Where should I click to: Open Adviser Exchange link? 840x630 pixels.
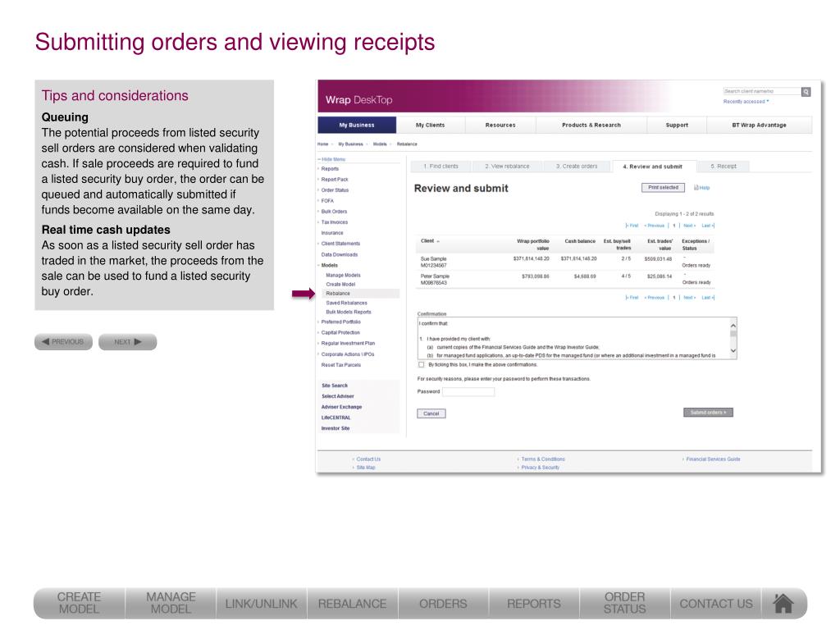tap(341, 407)
